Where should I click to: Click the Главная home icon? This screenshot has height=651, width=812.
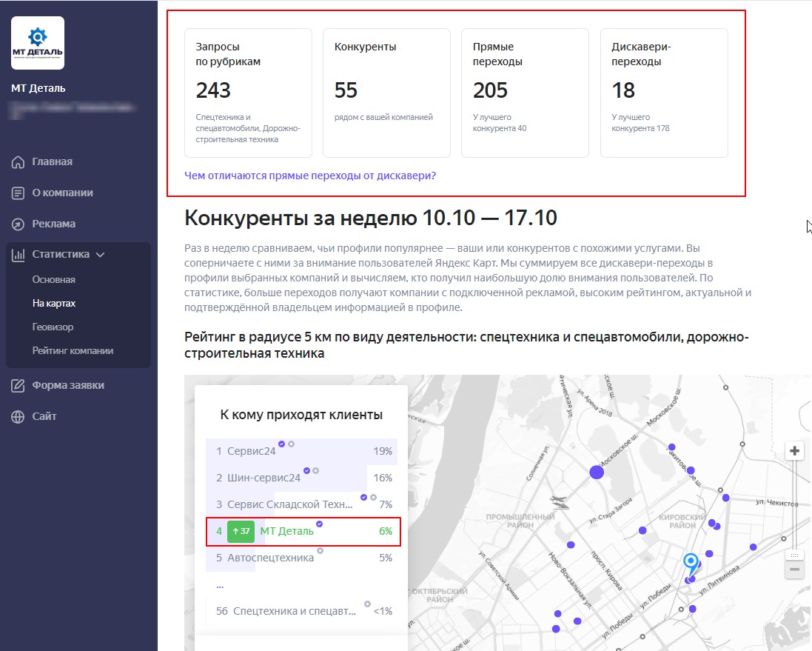point(19,162)
